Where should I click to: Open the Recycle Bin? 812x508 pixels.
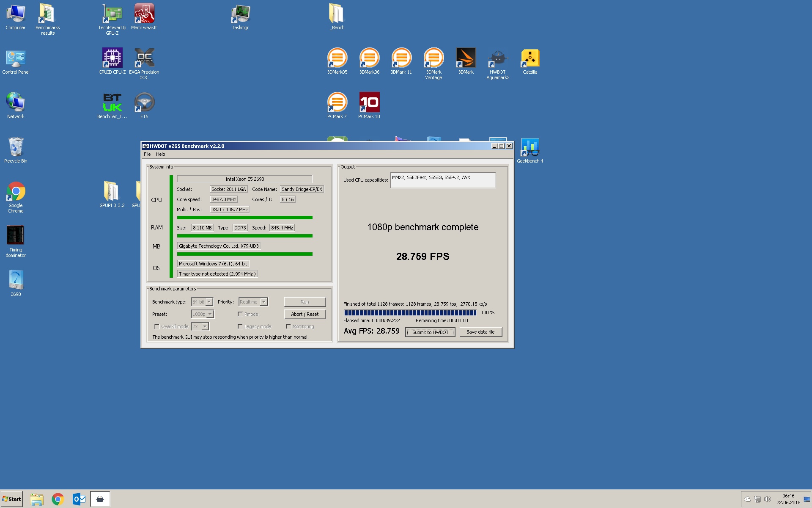tap(16, 150)
